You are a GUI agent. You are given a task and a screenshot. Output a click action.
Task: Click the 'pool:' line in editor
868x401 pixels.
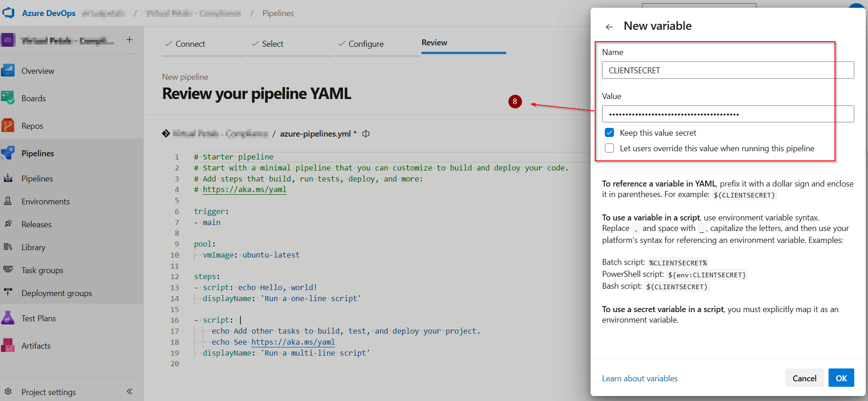[x=205, y=244]
